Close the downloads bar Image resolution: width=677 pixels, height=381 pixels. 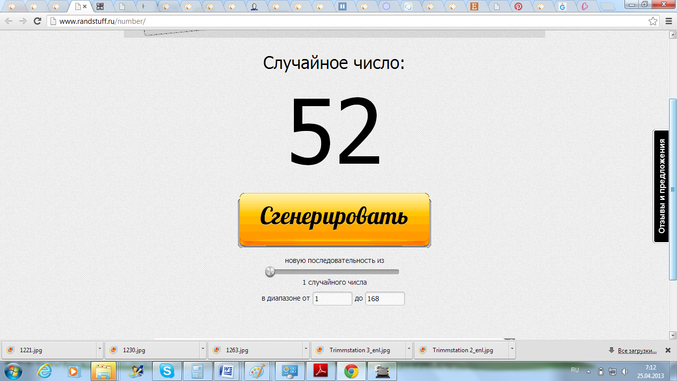point(668,350)
